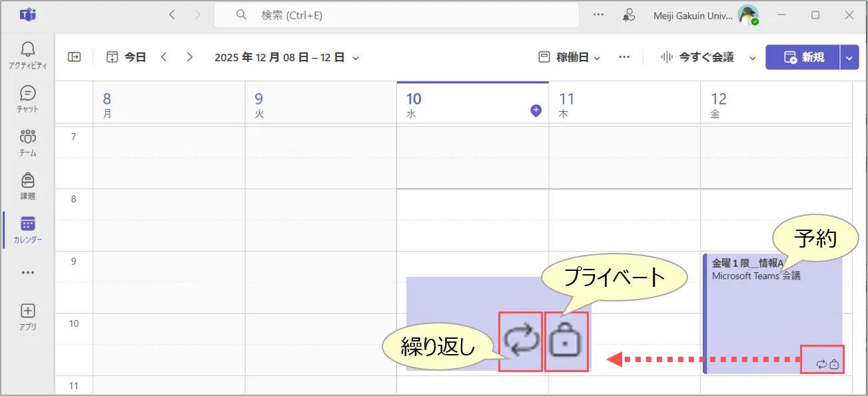
Task: Open the チャット sidebar icon
Action: 27,97
